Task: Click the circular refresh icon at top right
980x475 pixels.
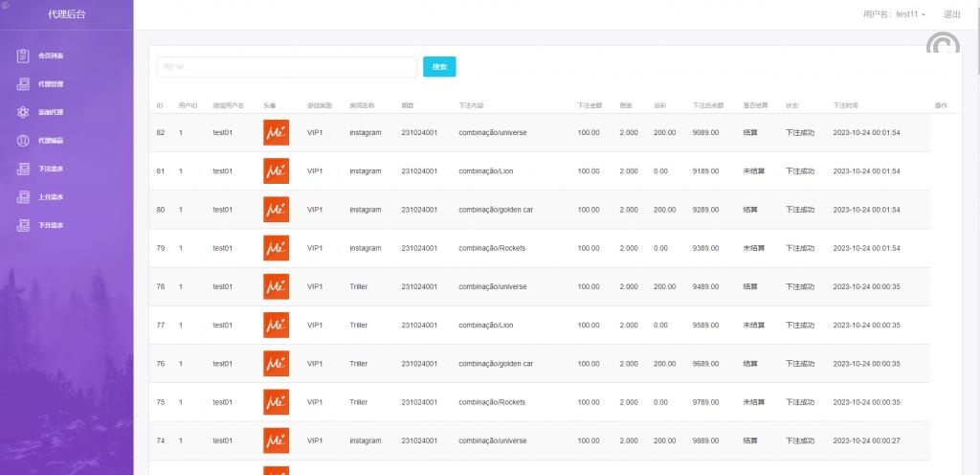Action: (943, 47)
